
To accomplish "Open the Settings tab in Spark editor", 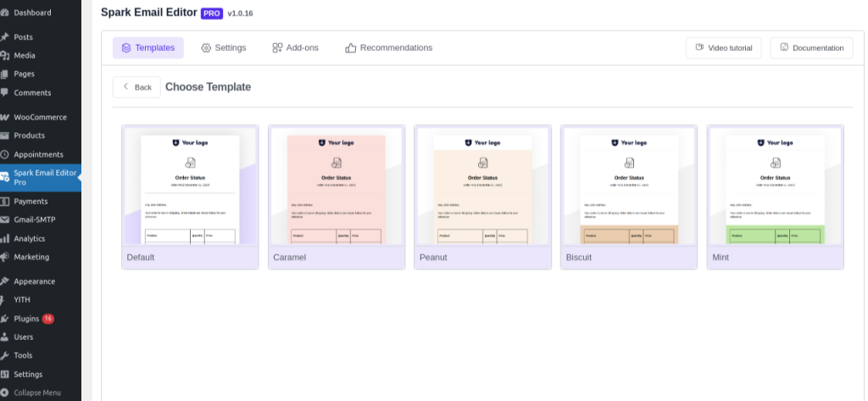I will pyautogui.click(x=224, y=48).
